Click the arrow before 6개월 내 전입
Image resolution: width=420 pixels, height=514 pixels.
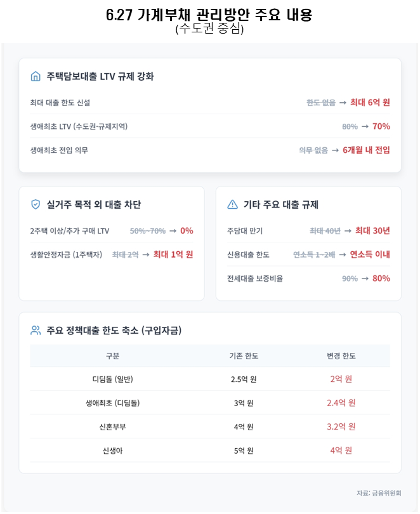click(335, 150)
